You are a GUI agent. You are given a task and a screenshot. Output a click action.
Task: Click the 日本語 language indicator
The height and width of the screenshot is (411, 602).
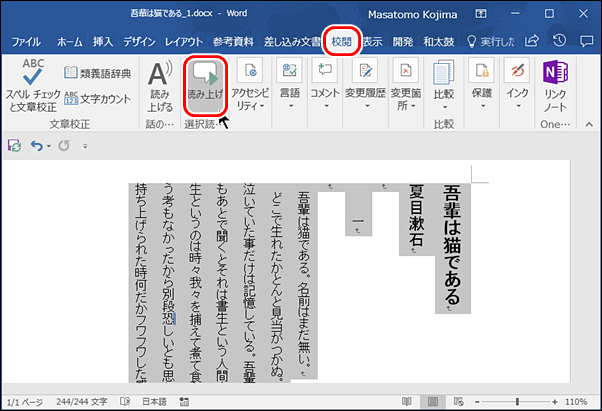155,401
